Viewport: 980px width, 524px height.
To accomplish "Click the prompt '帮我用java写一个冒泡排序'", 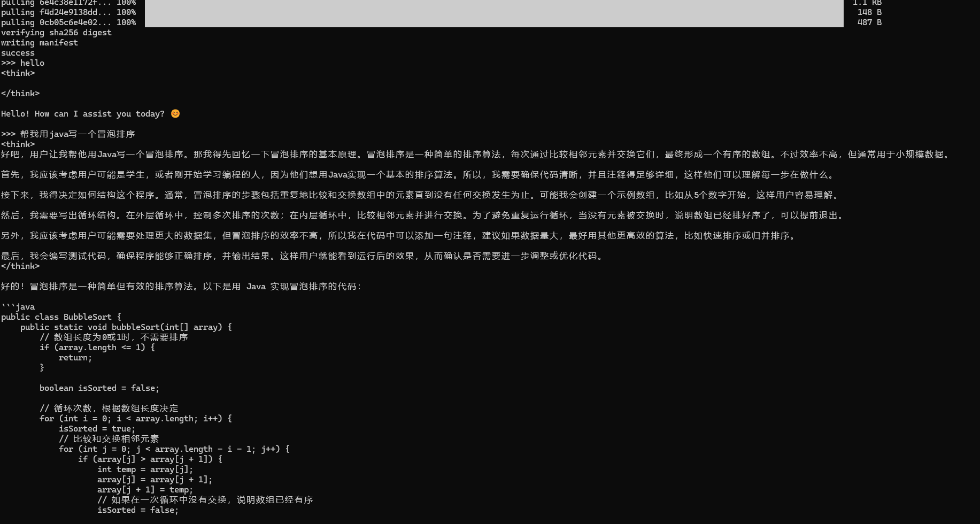I will tap(78, 134).
